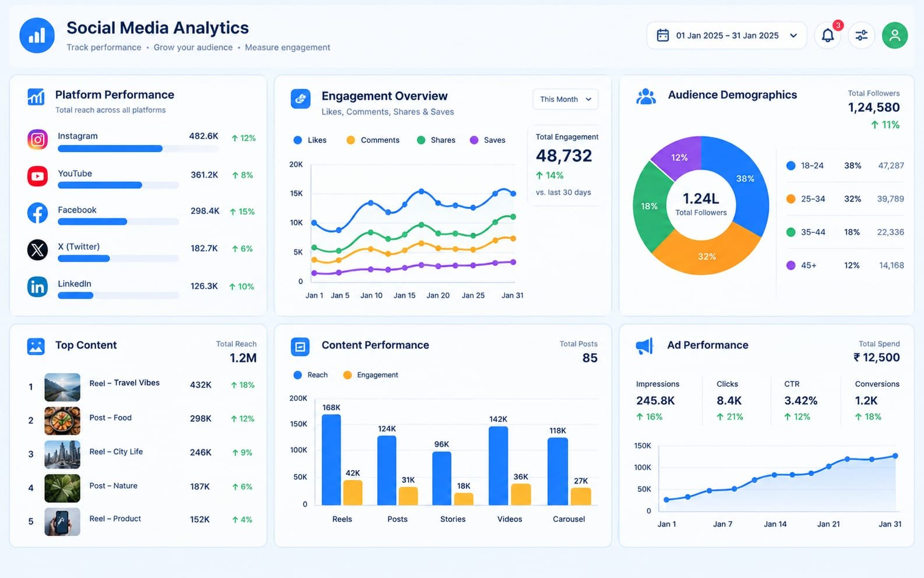Image resolution: width=924 pixels, height=578 pixels.
Task: Click the Content Performance panel icon
Action: click(300, 347)
